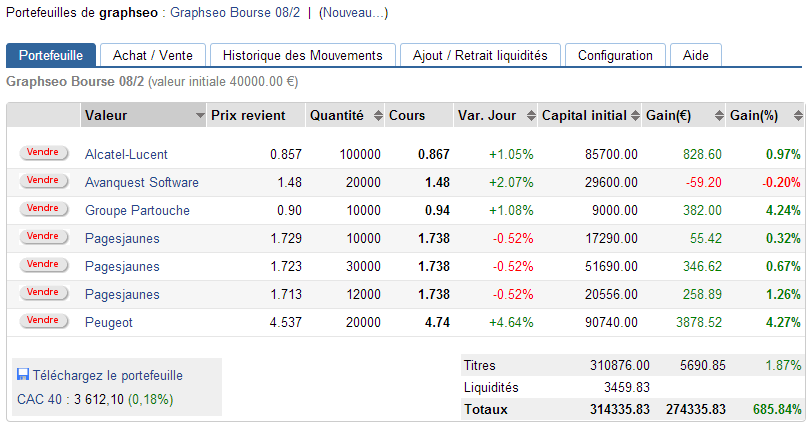The image size is (808, 423).
Task: Sort table by Gain(%) column arrows
Action: (x=796, y=116)
